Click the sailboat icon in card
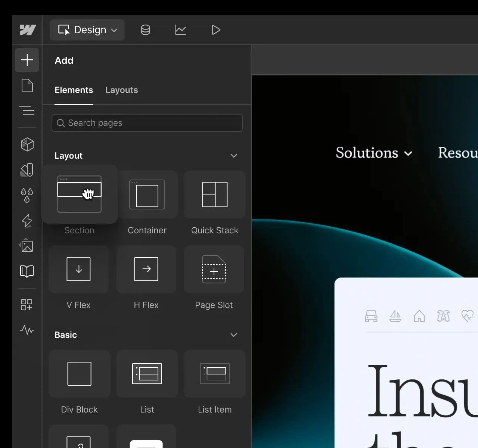This screenshot has width=478, height=448. [x=395, y=316]
